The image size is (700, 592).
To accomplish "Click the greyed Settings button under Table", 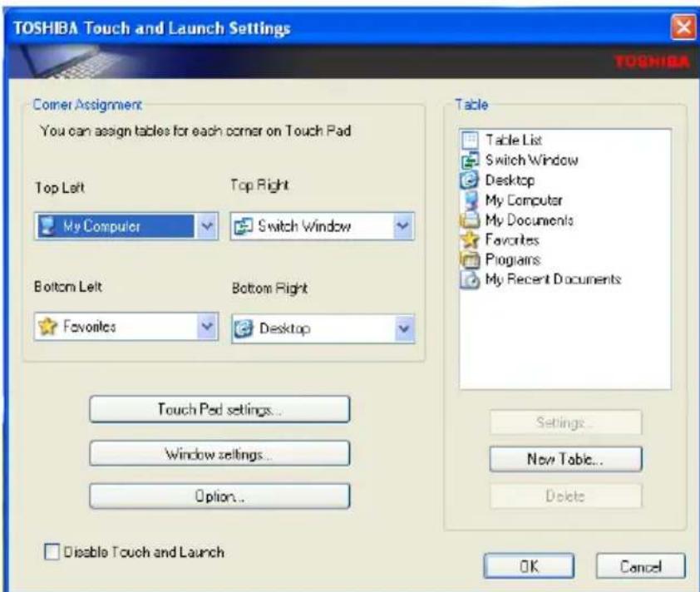I will click(x=565, y=422).
